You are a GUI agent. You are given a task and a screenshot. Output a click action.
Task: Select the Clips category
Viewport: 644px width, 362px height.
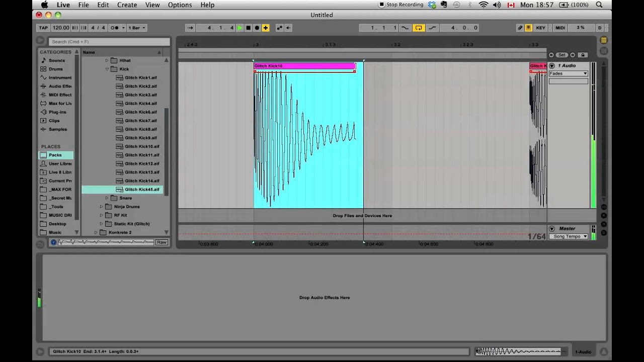[56, 121]
